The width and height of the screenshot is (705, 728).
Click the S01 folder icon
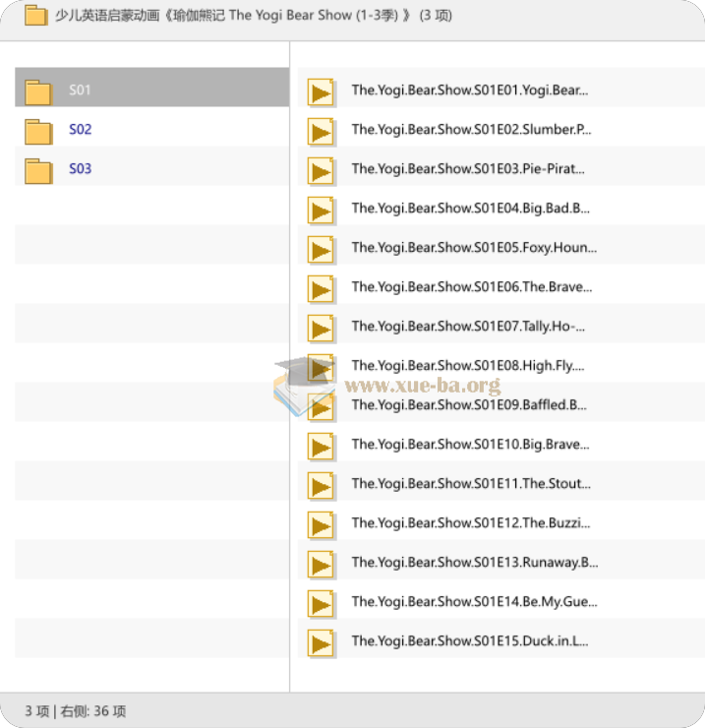pyautogui.click(x=38, y=91)
